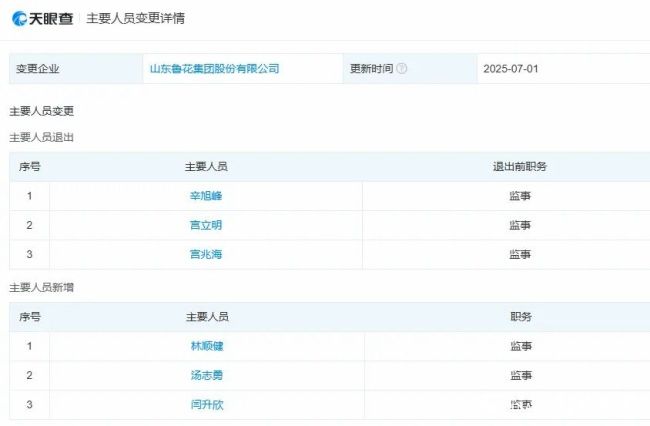
Task: Click the 主要人员变更 heading
Action: (41, 111)
